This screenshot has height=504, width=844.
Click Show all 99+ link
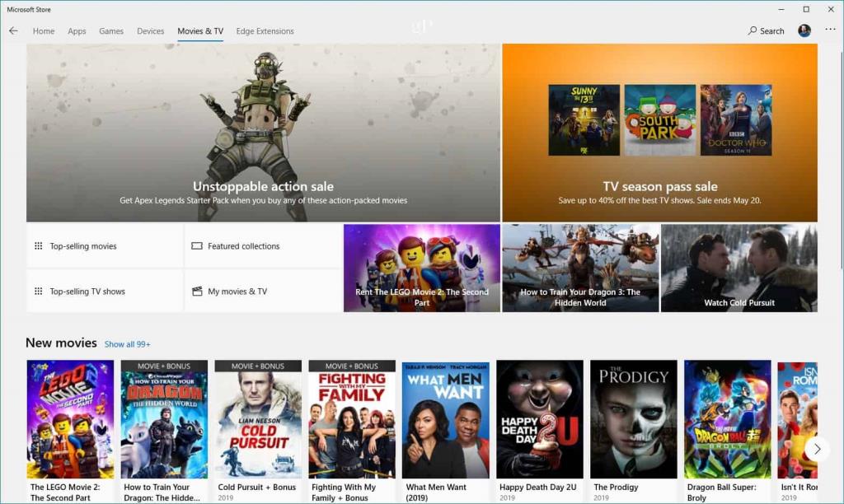point(128,344)
